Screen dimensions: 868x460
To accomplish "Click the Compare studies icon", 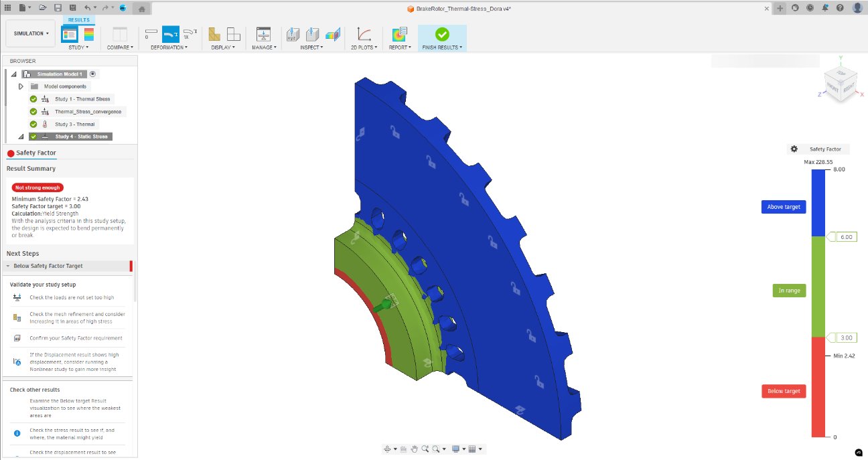I will (119, 33).
